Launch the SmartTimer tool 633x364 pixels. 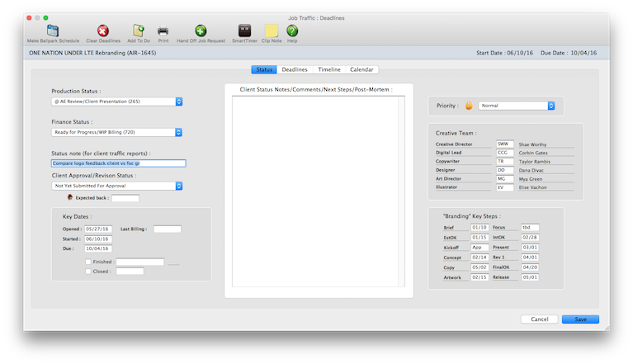pyautogui.click(x=244, y=31)
